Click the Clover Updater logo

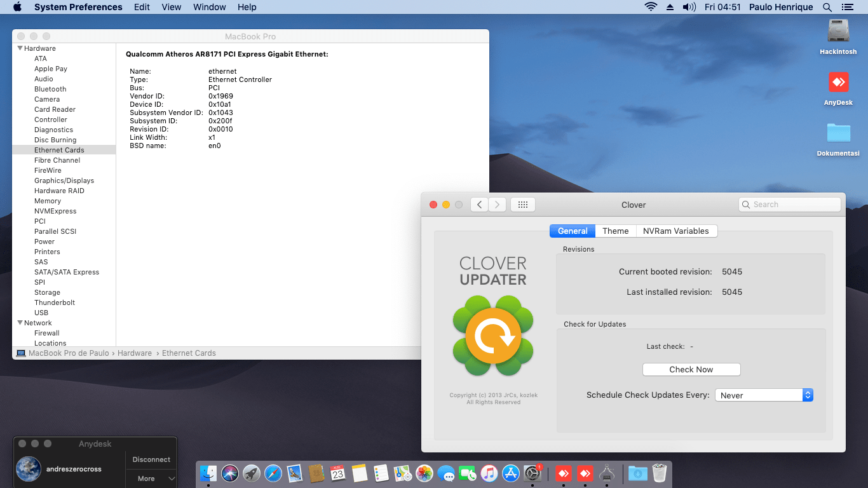pyautogui.click(x=493, y=335)
